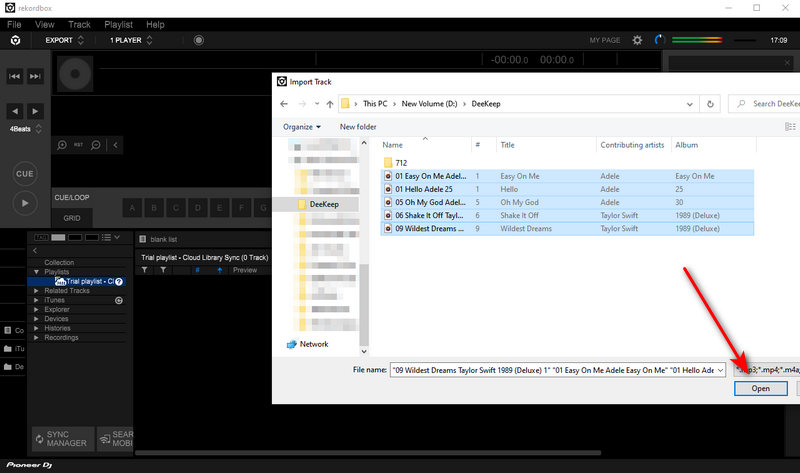
Task: Open MY PAGE
Action: (x=605, y=40)
